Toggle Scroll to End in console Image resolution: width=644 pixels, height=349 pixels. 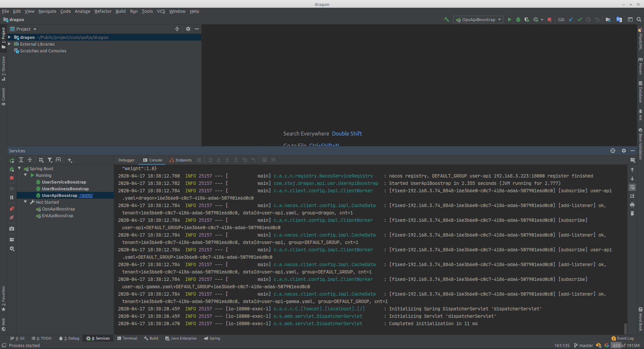[632, 196]
